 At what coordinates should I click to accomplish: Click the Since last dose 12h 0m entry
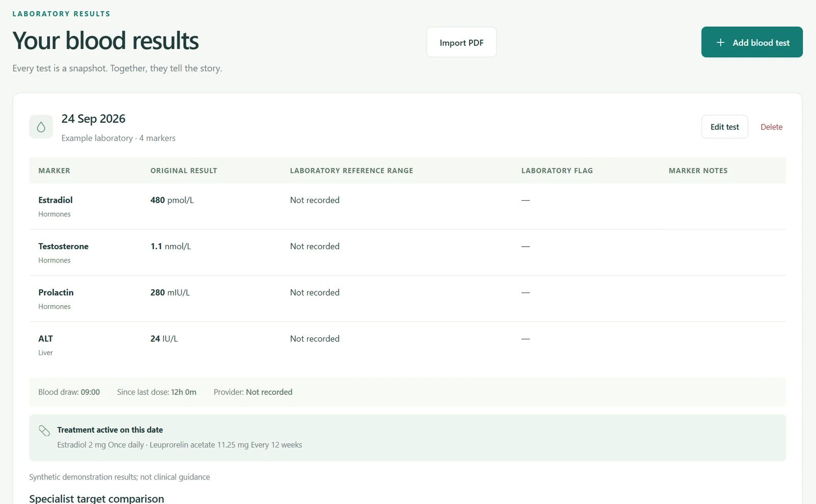click(157, 392)
